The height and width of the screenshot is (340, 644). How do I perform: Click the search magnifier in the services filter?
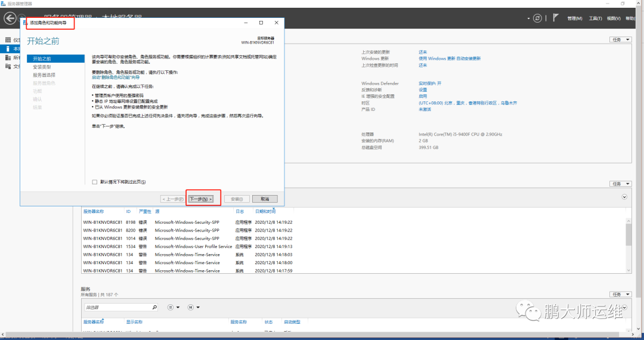tap(154, 307)
